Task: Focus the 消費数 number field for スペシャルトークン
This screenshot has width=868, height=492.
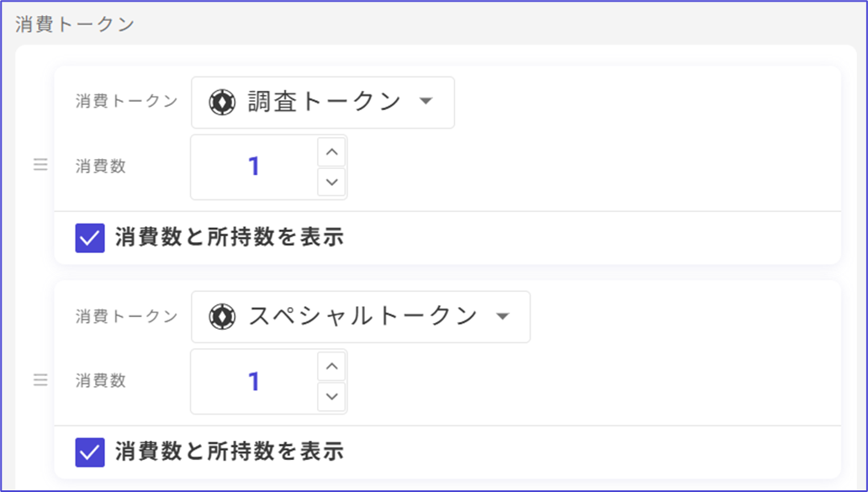Action: click(254, 382)
